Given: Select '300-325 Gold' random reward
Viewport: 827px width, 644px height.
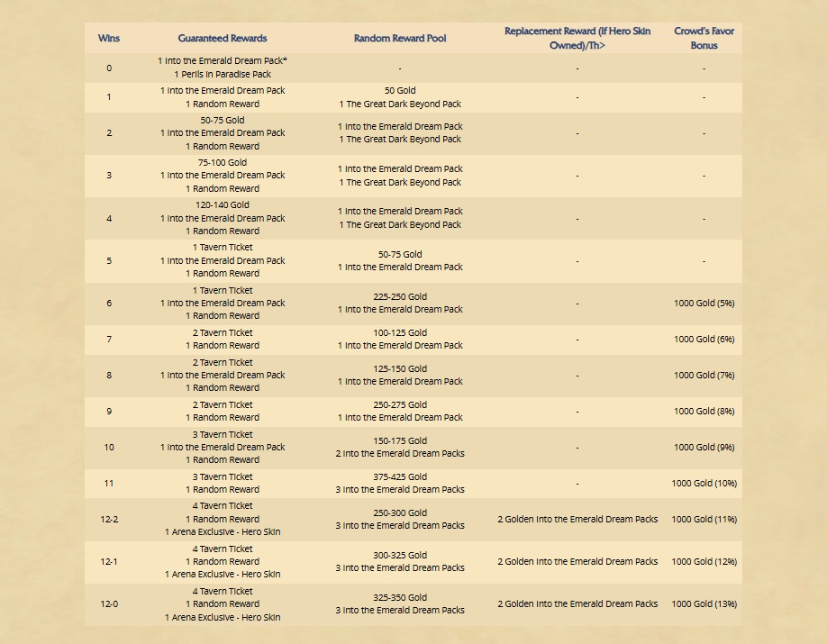Looking at the screenshot, I should point(400,555).
